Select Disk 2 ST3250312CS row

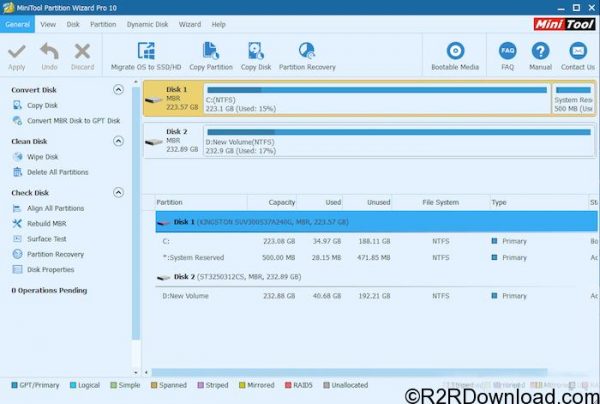[x=376, y=277]
